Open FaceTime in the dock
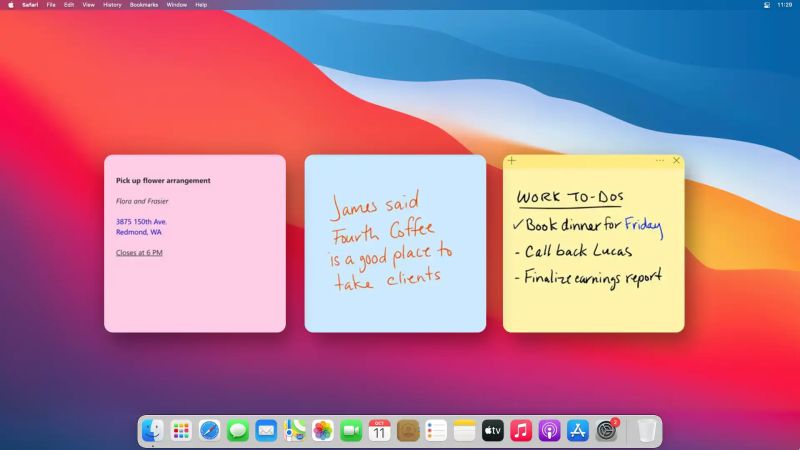Viewport: 800px width, 450px height. [x=351, y=431]
